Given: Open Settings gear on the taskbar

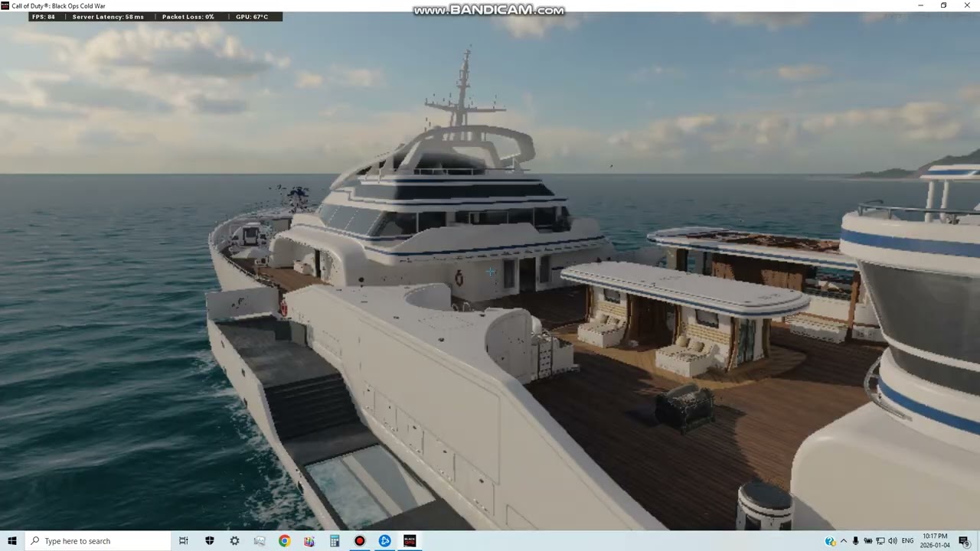Looking at the screenshot, I should (x=234, y=541).
